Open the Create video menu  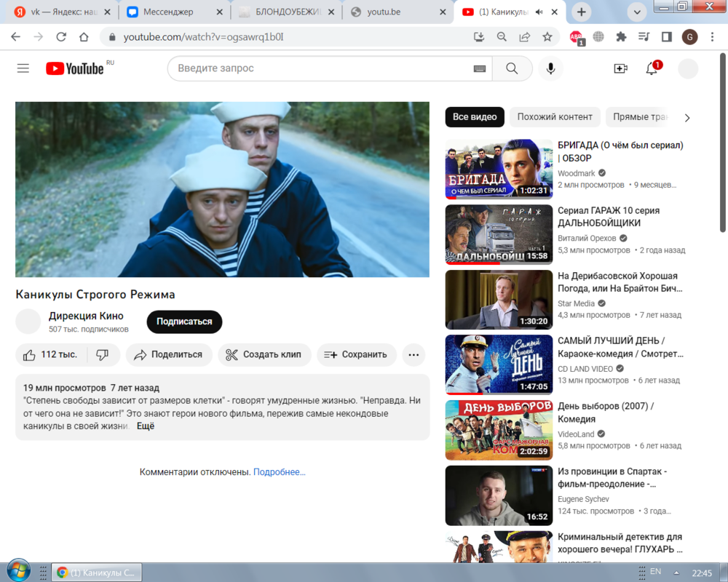click(x=620, y=68)
